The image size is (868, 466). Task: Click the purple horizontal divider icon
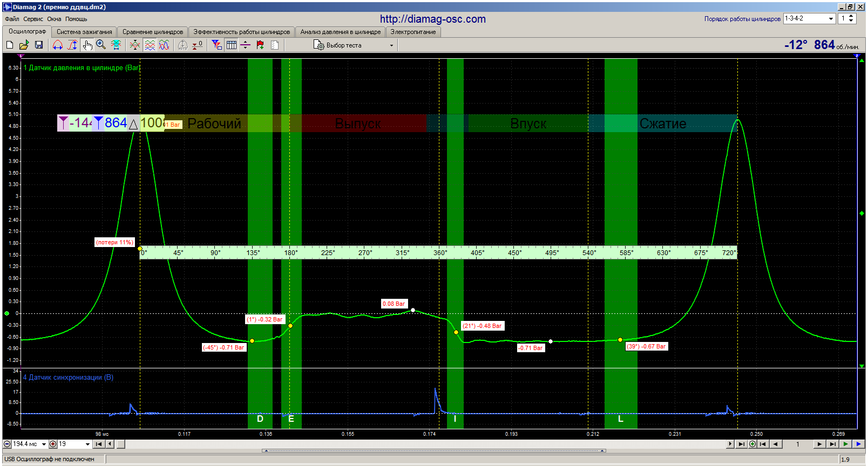click(x=245, y=45)
